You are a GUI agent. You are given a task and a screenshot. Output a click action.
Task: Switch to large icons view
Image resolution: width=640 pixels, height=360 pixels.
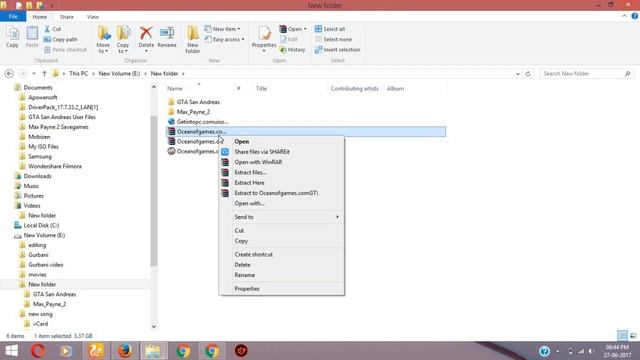coord(633,336)
